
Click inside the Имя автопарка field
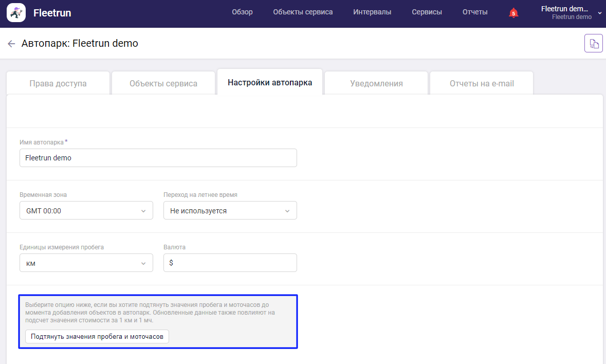158,158
